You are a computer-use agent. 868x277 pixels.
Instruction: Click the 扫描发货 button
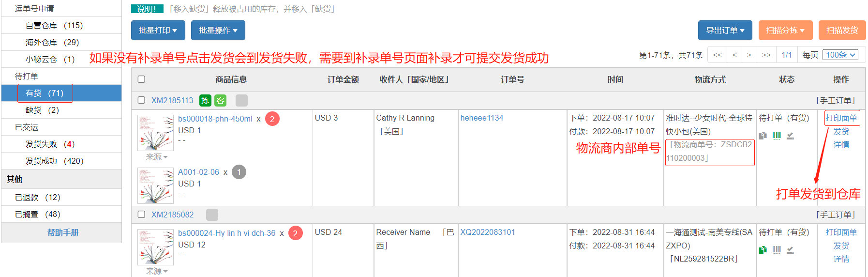842,30
